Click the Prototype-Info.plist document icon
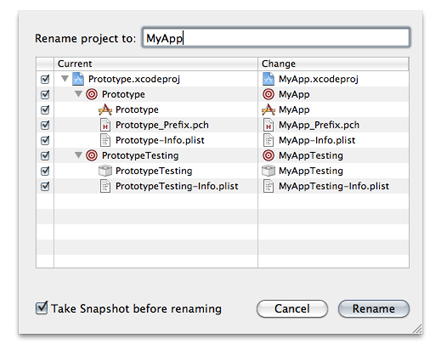 [x=105, y=140]
